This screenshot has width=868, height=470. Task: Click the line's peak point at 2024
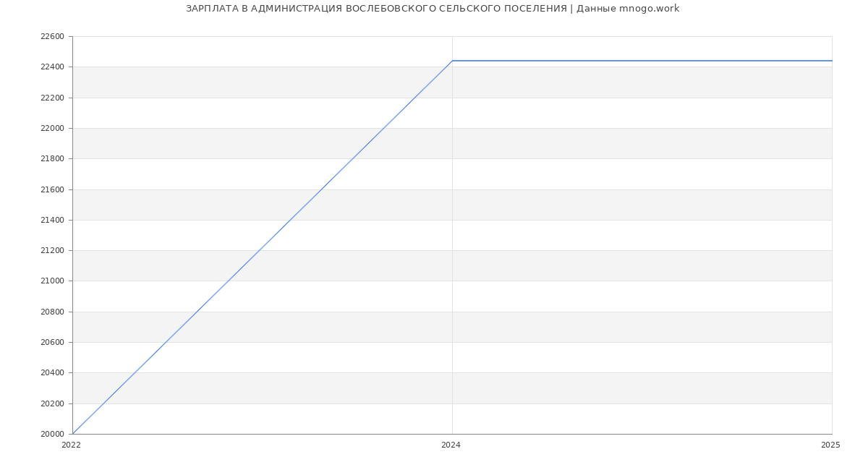(452, 61)
